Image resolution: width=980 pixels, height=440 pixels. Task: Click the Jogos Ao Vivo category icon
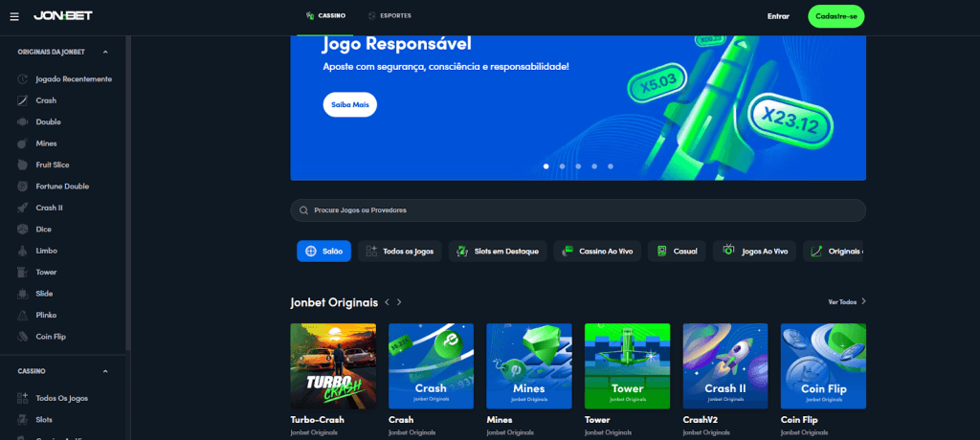(x=728, y=251)
